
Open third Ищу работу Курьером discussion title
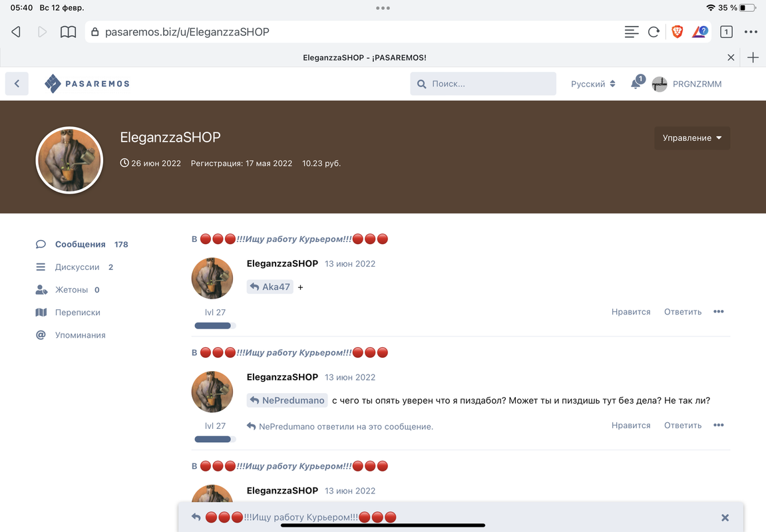294,466
